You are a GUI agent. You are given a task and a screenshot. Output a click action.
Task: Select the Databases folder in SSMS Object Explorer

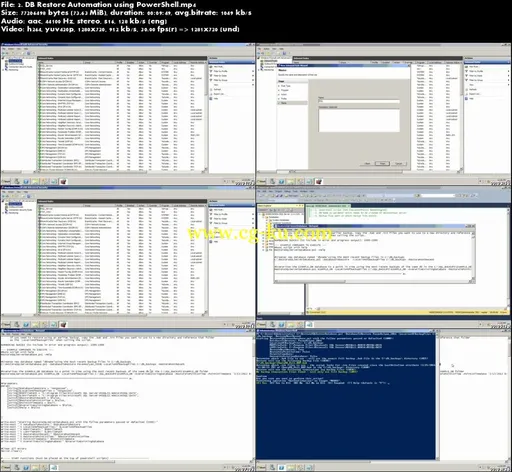(272, 217)
